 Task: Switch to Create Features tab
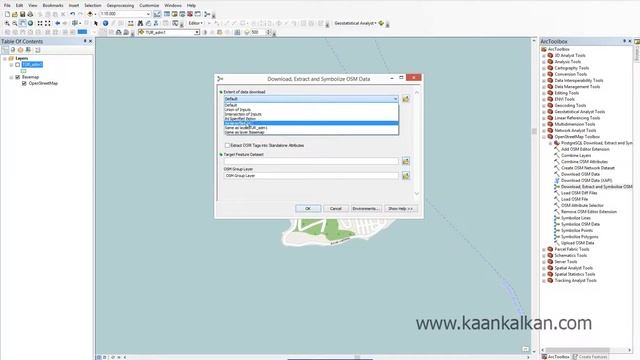pyautogui.click(x=590, y=357)
